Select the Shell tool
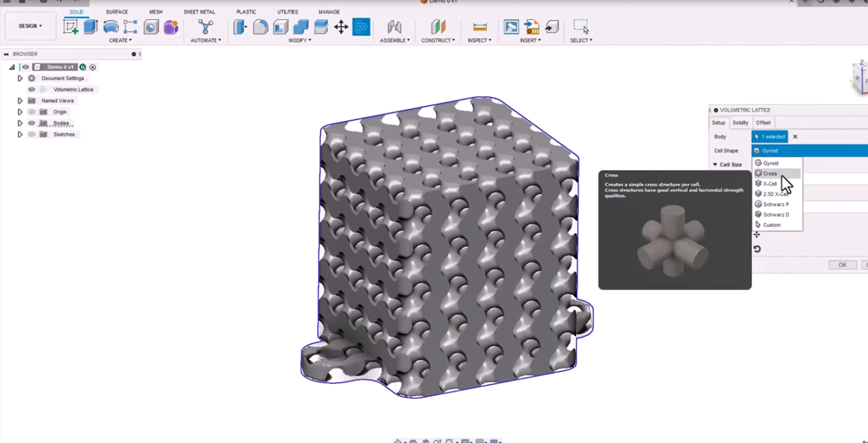The height and width of the screenshot is (443, 868). [281, 27]
